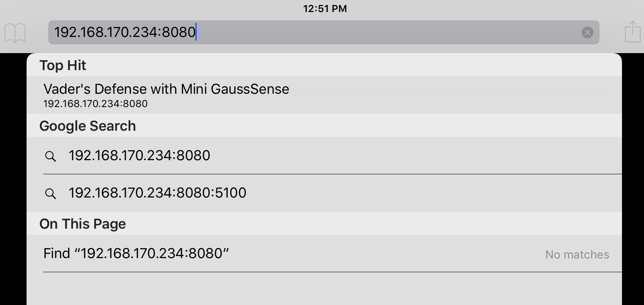Dismiss suggestions via the black area on left

(13, 178)
